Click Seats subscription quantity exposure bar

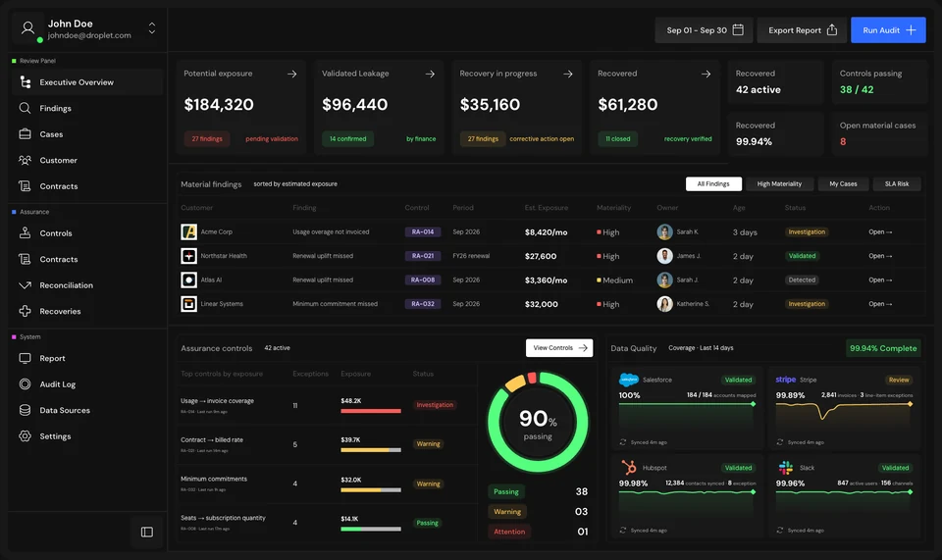[x=371, y=529]
